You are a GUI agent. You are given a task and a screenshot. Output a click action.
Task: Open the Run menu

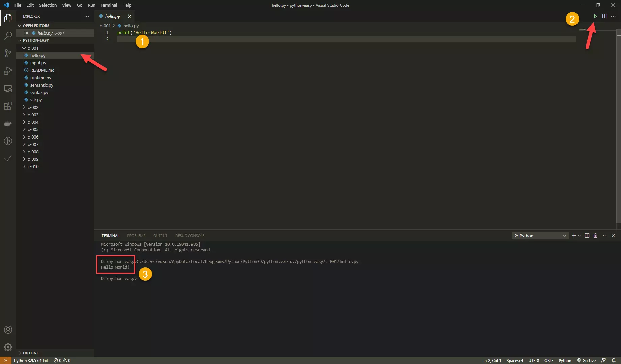[x=91, y=5]
